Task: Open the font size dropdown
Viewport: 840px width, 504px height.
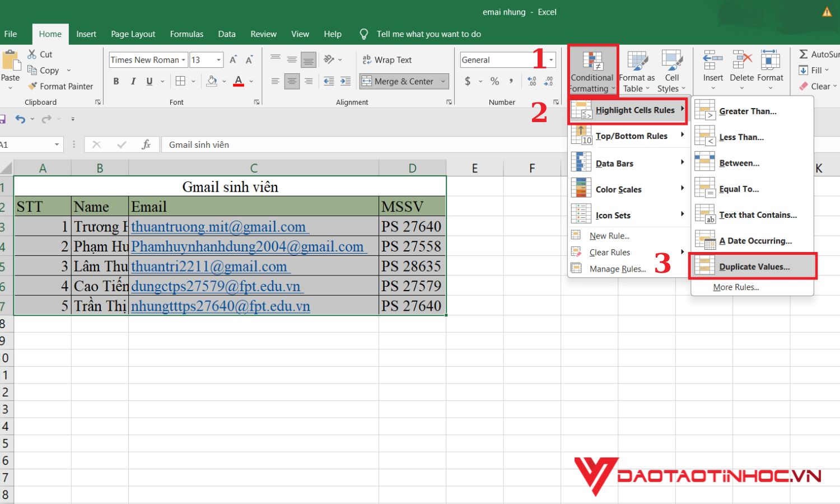Action: click(219, 60)
